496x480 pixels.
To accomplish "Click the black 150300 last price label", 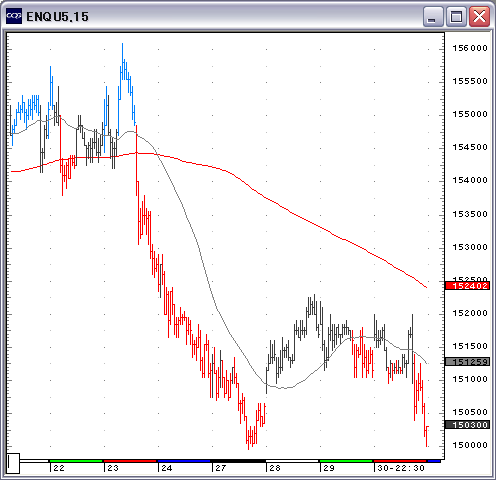I will pyautogui.click(x=467, y=425).
